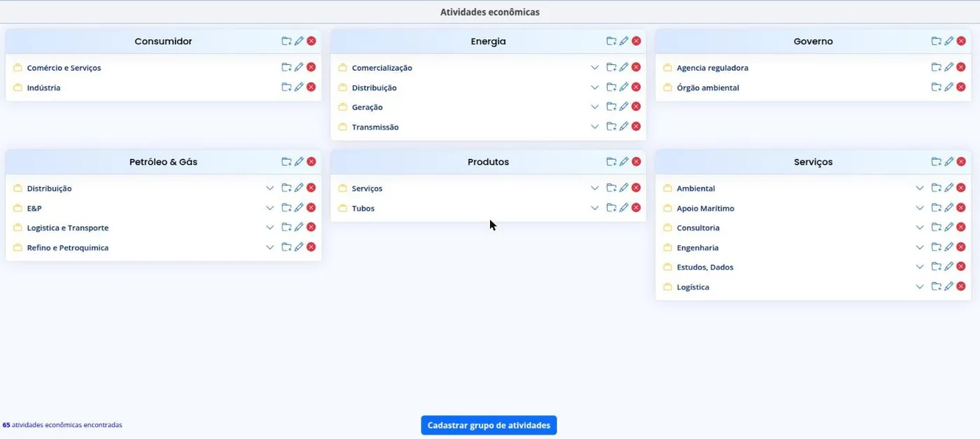Screen dimensions: 980x439
Task: Delete the Indústria activity
Action: (x=311, y=87)
